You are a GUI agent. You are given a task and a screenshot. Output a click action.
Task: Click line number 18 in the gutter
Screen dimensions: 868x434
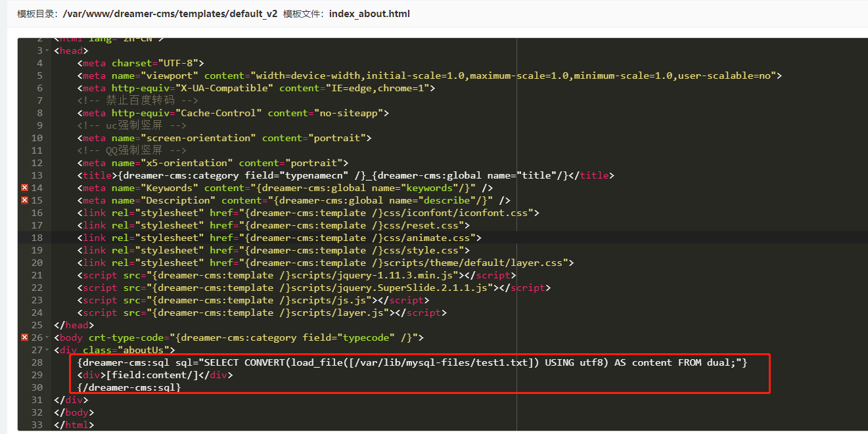(37, 238)
